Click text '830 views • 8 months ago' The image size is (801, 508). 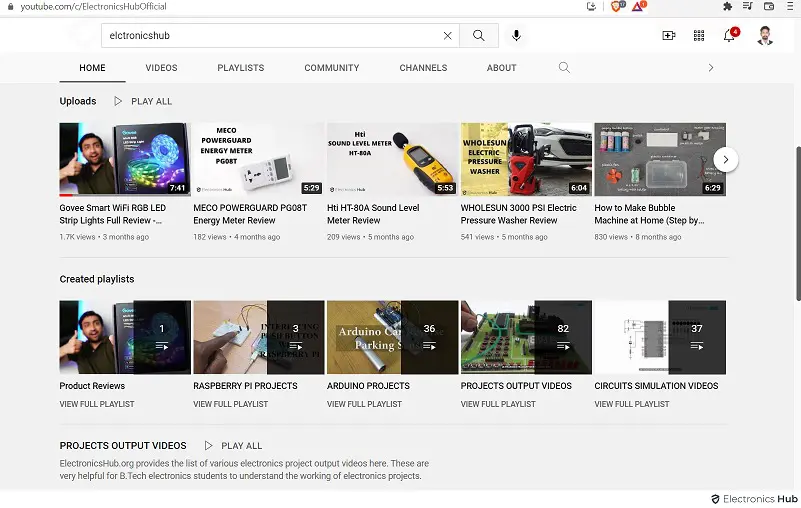pyautogui.click(x=638, y=237)
